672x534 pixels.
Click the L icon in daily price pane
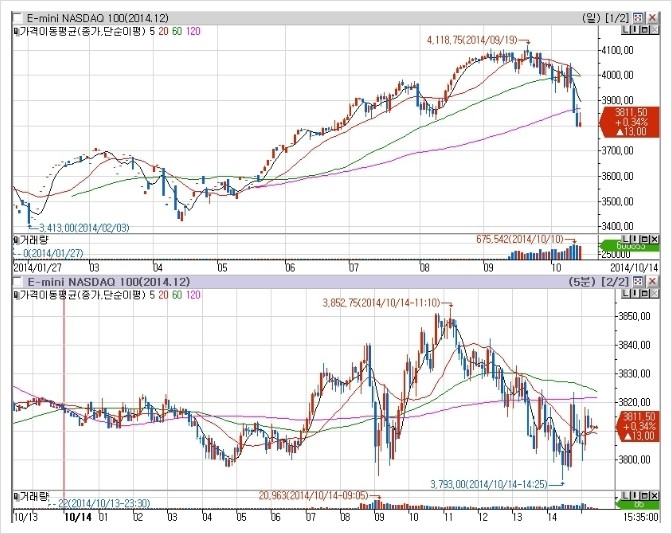626,29
